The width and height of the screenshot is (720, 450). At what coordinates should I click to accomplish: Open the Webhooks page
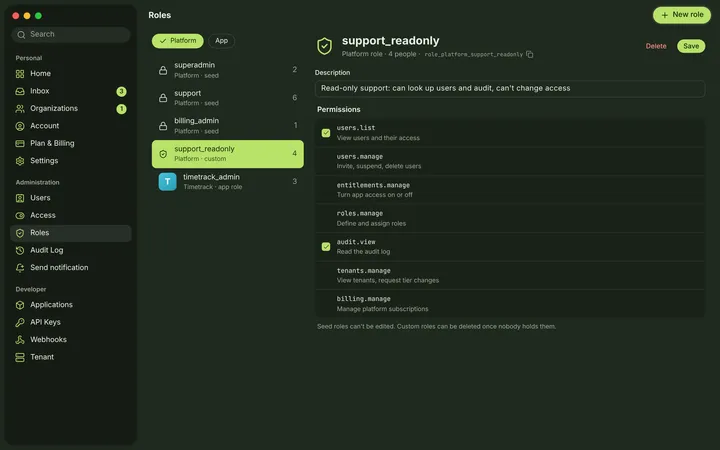click(x=71, y=340)
